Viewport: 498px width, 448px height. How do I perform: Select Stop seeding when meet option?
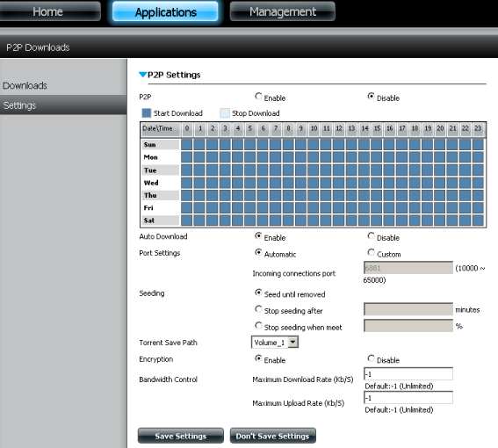(x=258, y=326)
